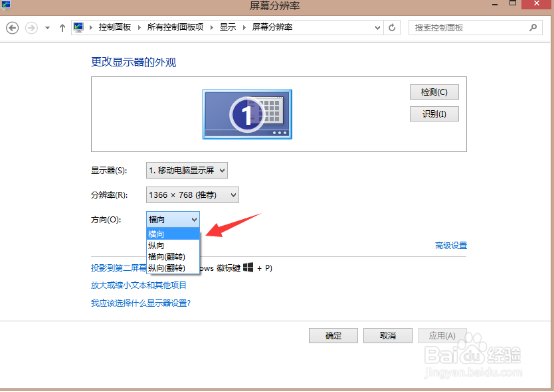Open the 分辨率(R) resolution dropdown
The image size is (554, 392).
pyautogui.click(x=192, y=195)
